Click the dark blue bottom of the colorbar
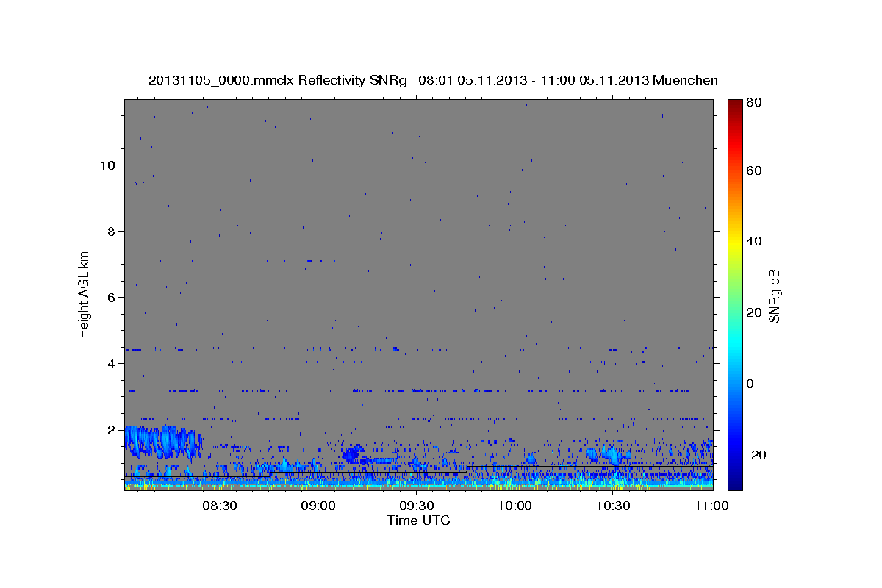Viewport: 882px width, 588px height. pos(735,481)
